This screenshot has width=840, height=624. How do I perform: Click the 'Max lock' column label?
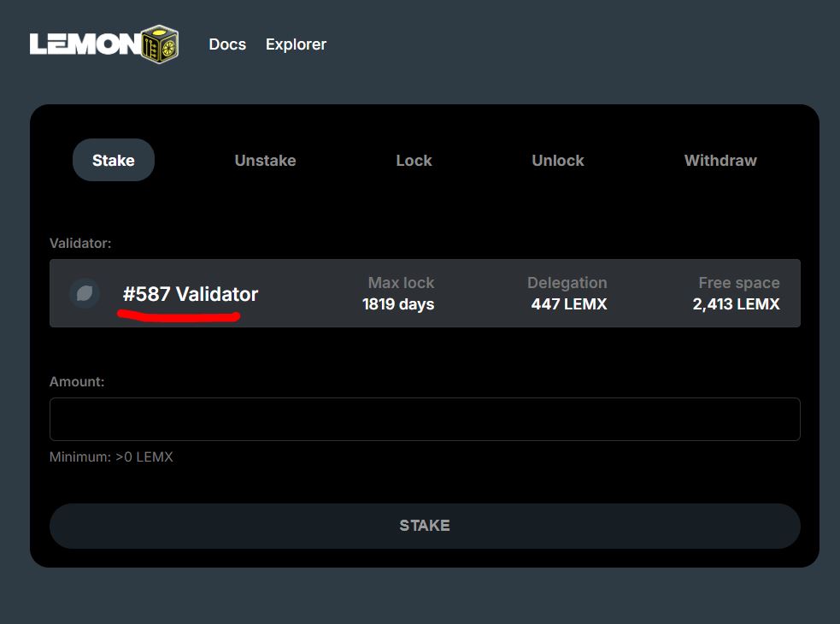tap(401, 283)
